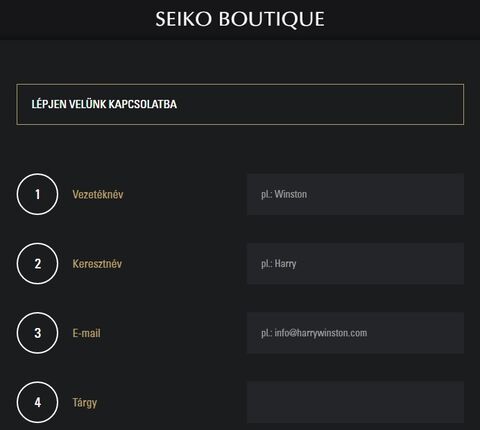Click the 'pl.: Harry' placeholder text
This screenshot has width=480, height=430.
pyautogui.click(x=279, y=264)
